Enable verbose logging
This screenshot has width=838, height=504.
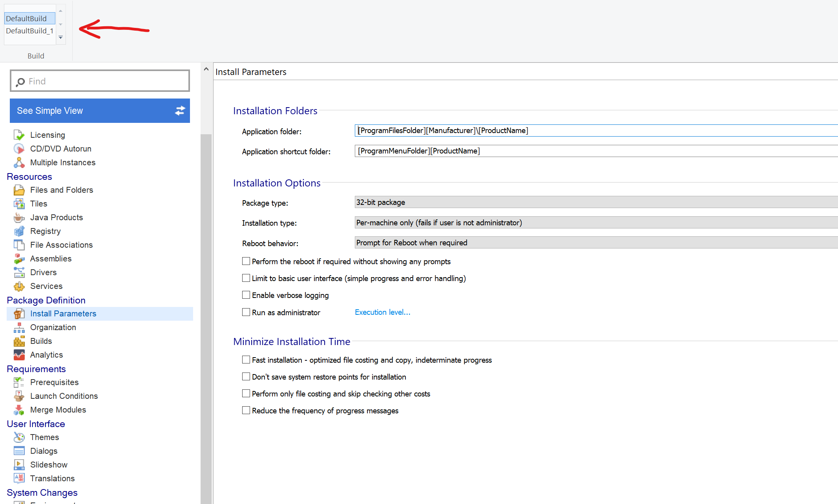246,295
